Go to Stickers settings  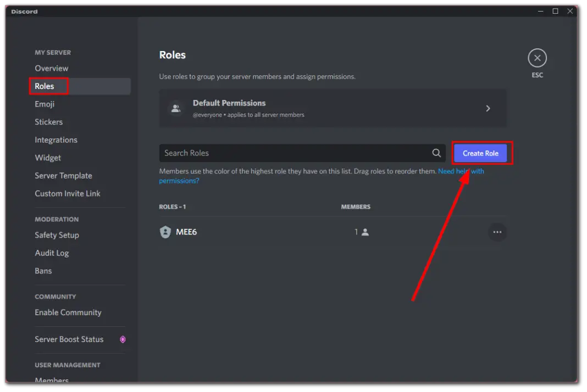[x=49, y=122]
